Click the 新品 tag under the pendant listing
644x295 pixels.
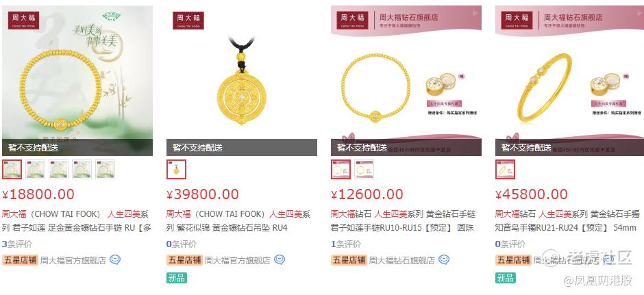pyautogui.click(x=177, y=278)
